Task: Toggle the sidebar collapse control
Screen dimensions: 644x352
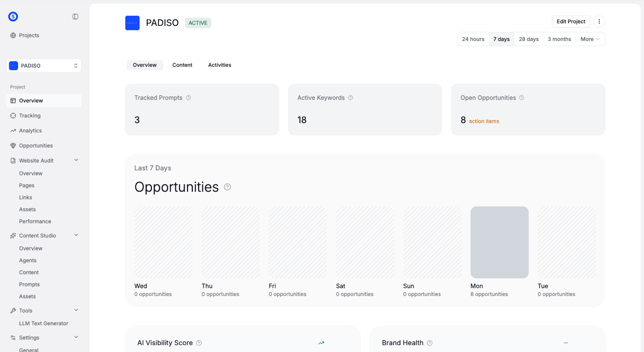Action: point(75,16)
